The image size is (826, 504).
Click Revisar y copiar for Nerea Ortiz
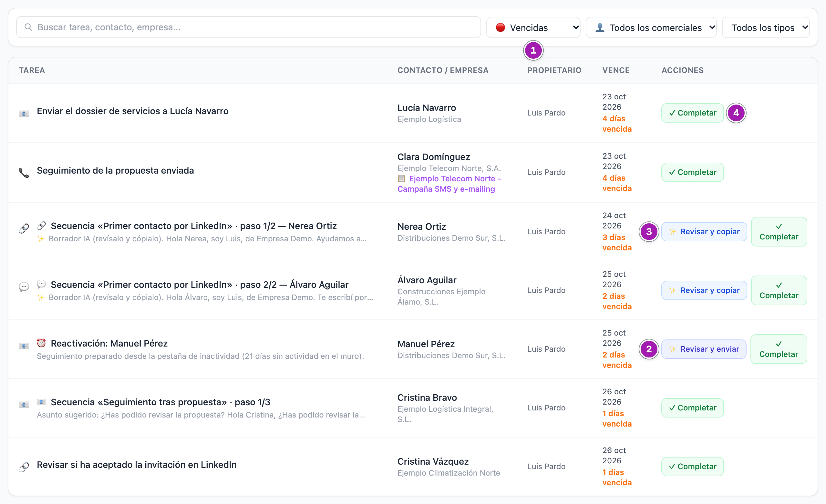(704, 231)
